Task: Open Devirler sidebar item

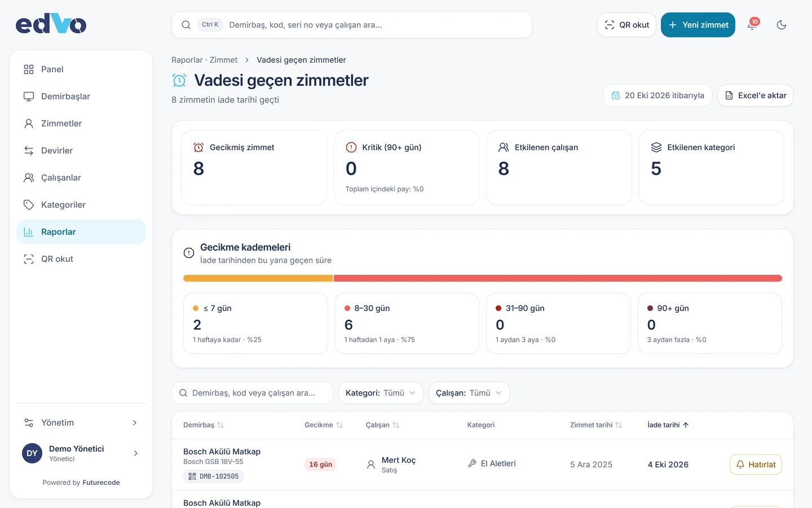Action: tap(81, 151)
